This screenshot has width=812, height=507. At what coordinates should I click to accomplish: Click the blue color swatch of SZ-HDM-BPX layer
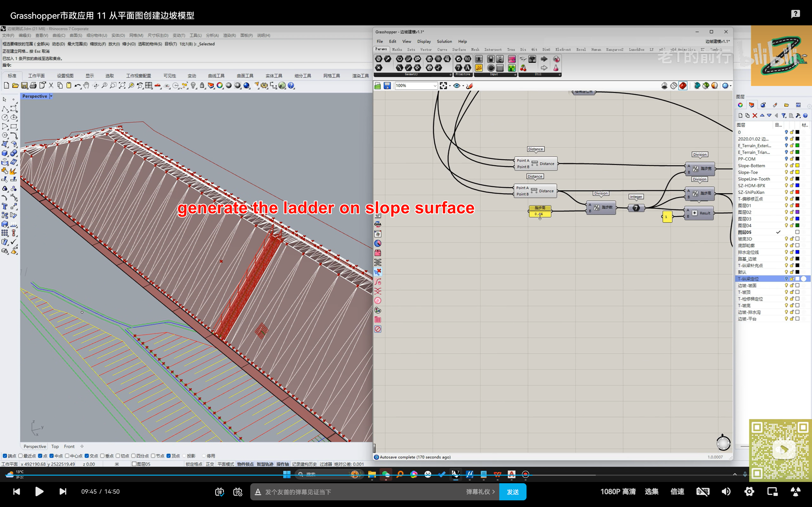(797, 185)
